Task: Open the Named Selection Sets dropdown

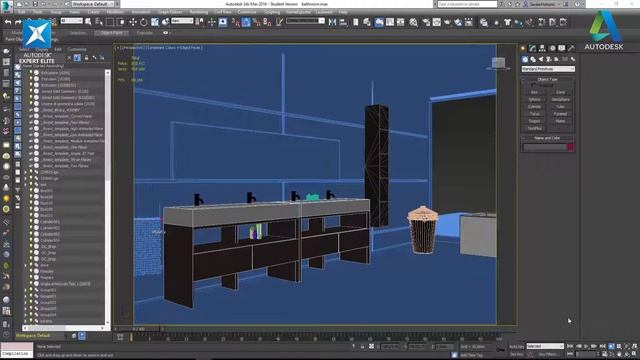Action: click(305, 21)
